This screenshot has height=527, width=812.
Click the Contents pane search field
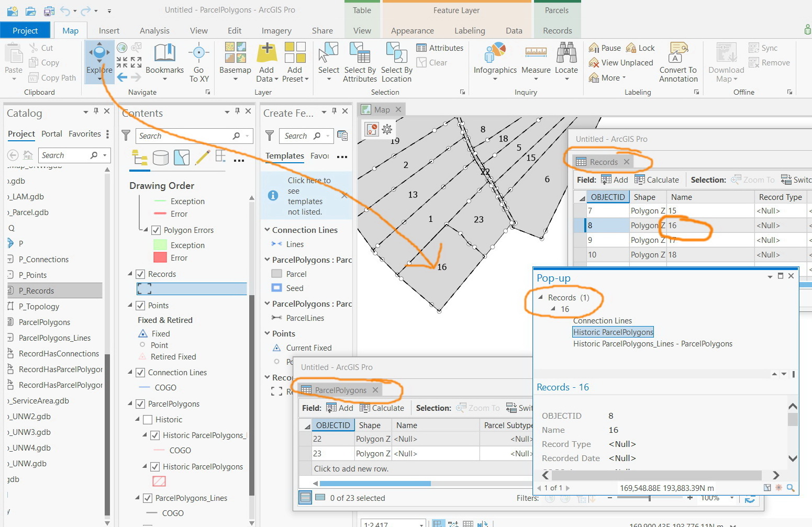(194, 136)
